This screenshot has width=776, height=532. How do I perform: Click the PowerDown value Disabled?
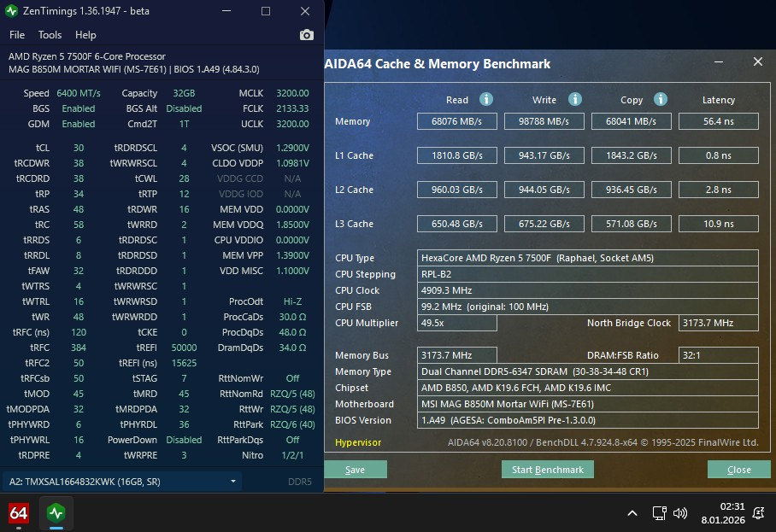(184, 440)
